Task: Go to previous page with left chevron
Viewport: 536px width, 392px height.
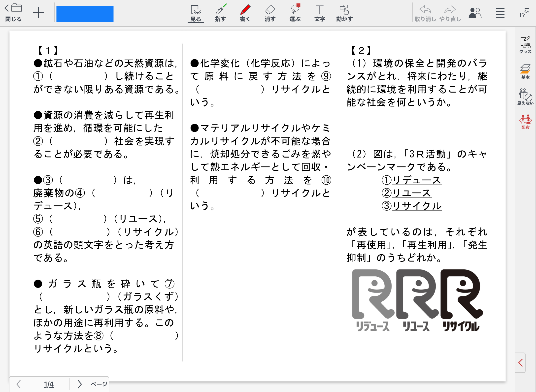Action: pyautogui.click(x=19, y=384)
